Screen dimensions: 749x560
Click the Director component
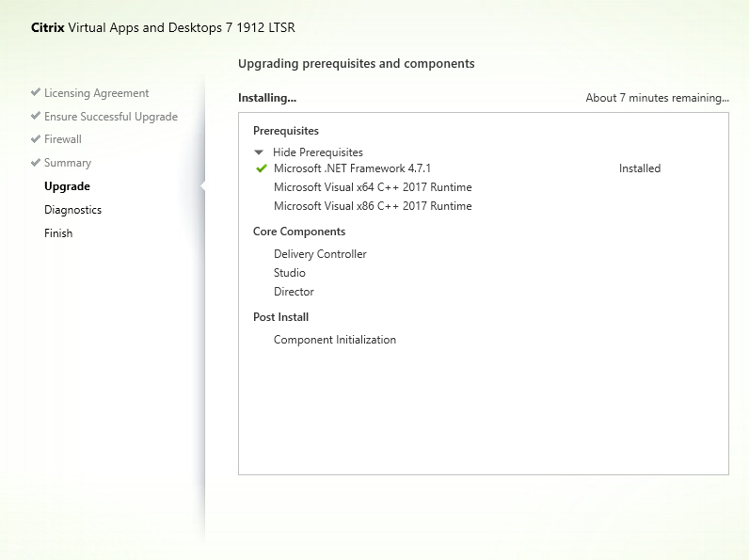tap(294, 292)
